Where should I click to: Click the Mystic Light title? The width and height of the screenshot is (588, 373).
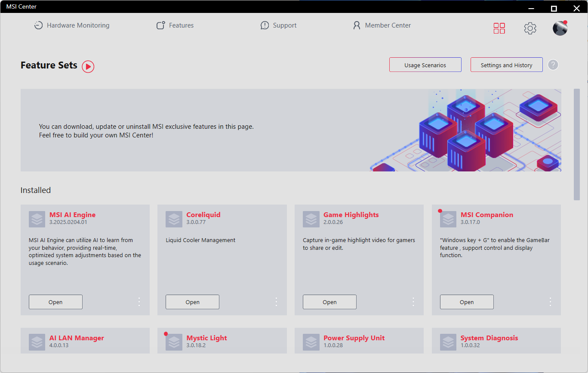(206, 338)
